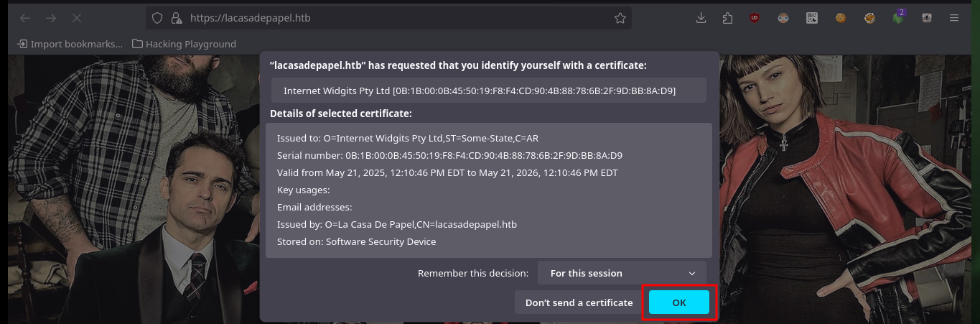The width and height of the screenshot is (980, 324).
Task: Go forward with the forward arrow
Action: click(51, 18)
